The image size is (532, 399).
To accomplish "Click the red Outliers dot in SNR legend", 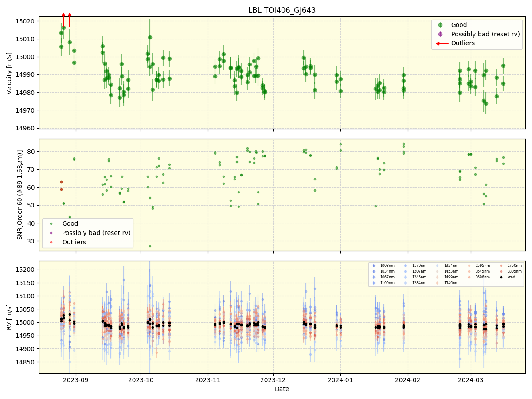I will coord(51,242).
